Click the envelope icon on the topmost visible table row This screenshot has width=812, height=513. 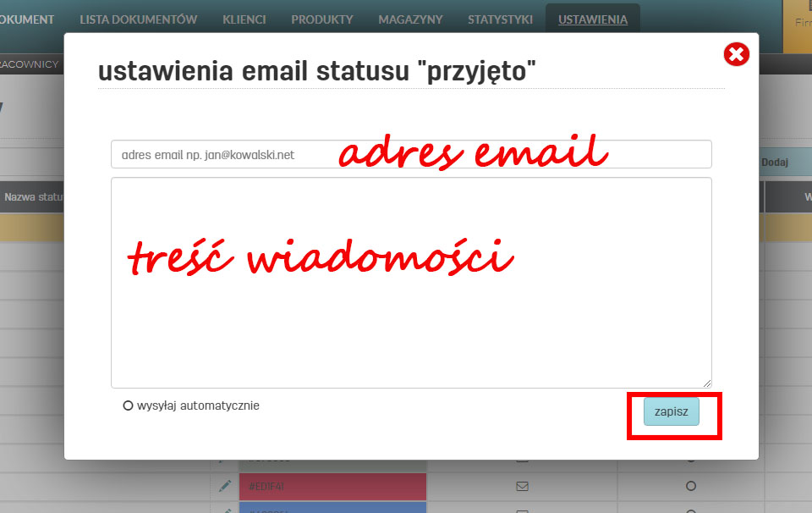[522, 460]
